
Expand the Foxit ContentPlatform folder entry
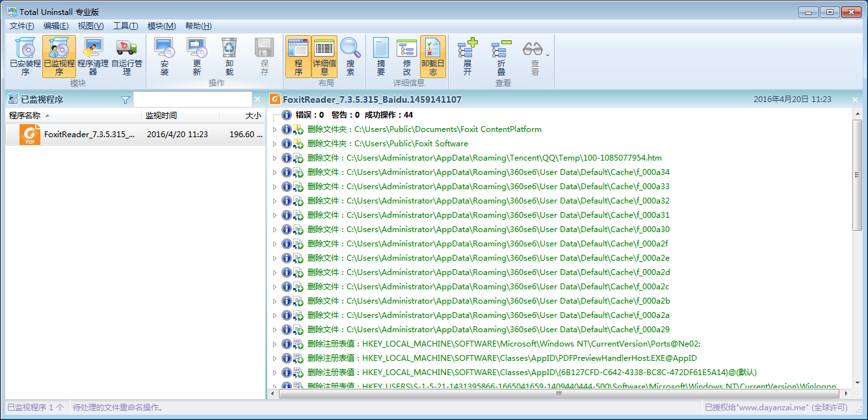pyautogui.click(x=274, y=129)
